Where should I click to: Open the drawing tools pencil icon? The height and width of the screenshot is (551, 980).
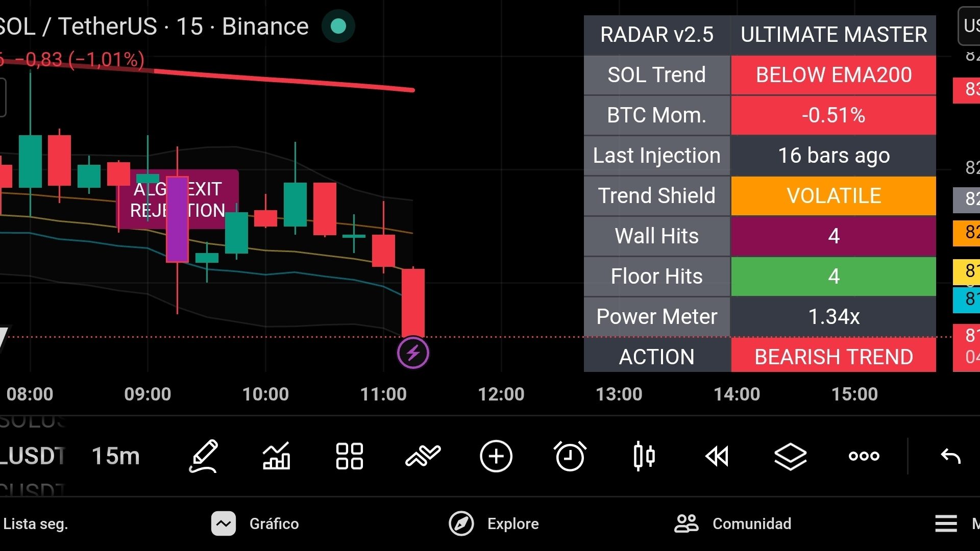(x=204, y=456)
